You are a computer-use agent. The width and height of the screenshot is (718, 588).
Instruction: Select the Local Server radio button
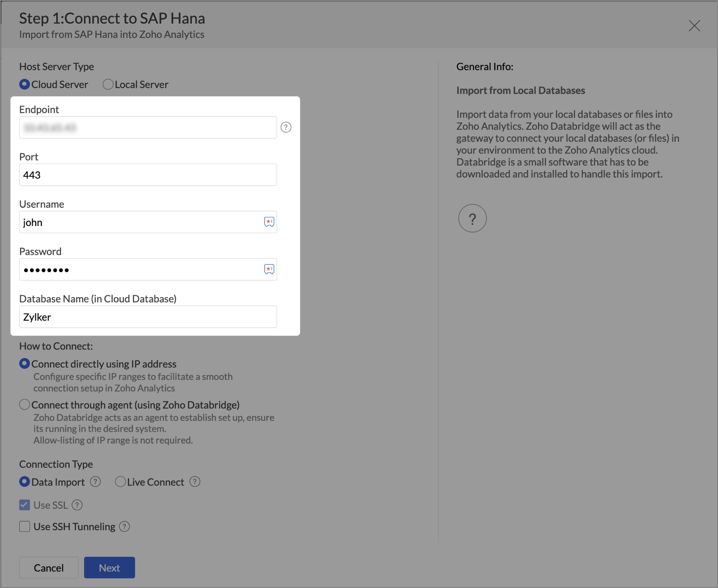pyautogui.click(x=108, y=85)
